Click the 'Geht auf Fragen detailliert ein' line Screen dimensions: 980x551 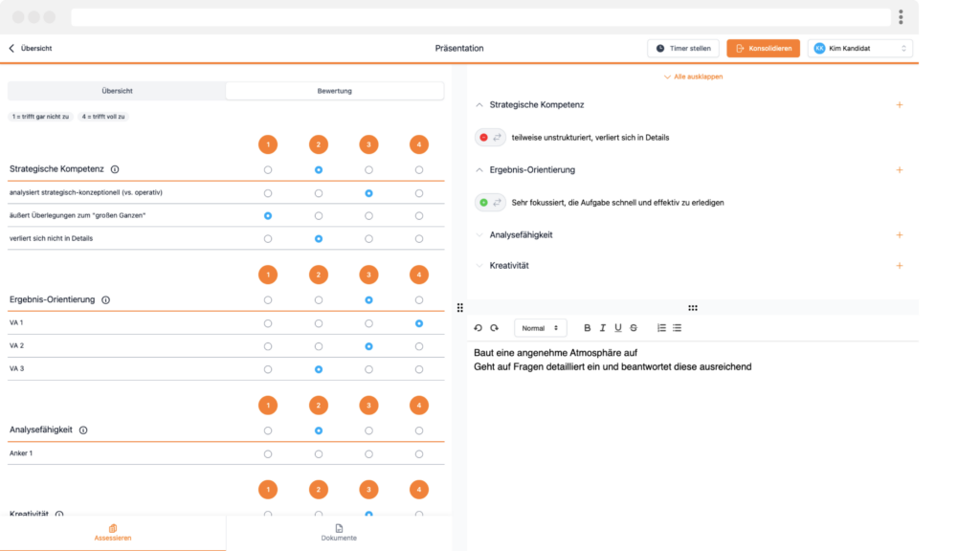(x=612, y=366)
